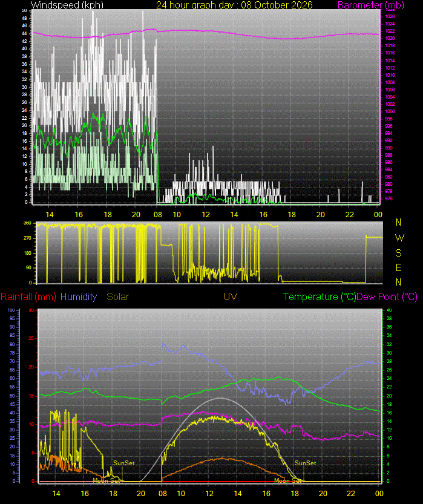Viewport: 423px width, 504px height.
Task: Click the '976' barometer scale value
Action: [x=389, y=198]
